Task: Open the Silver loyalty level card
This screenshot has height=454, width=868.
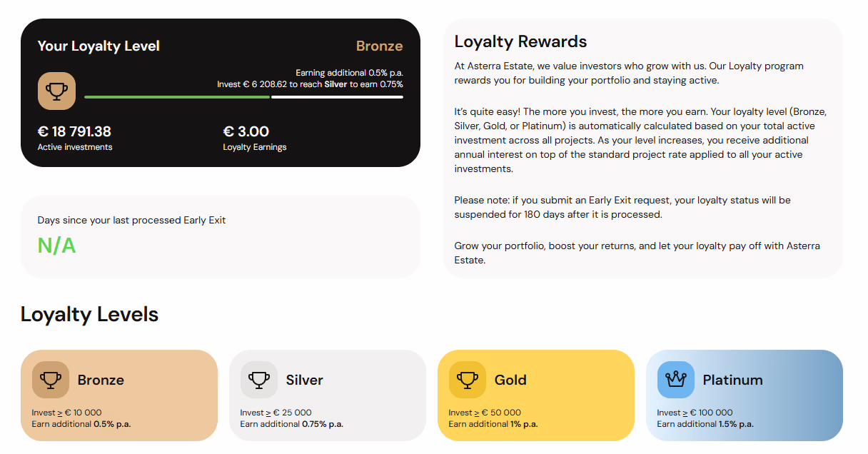Action: point(328,395)
